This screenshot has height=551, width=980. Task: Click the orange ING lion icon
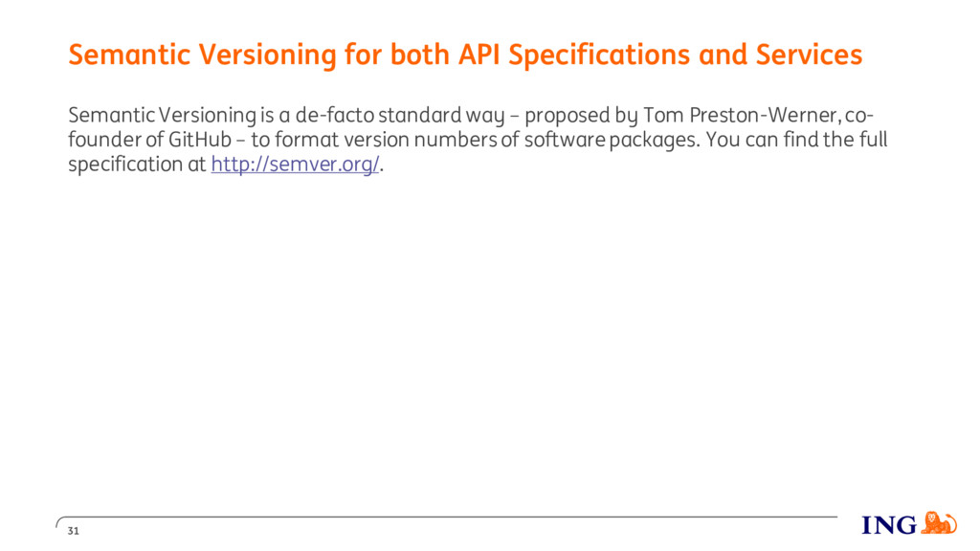coord(939,523)
